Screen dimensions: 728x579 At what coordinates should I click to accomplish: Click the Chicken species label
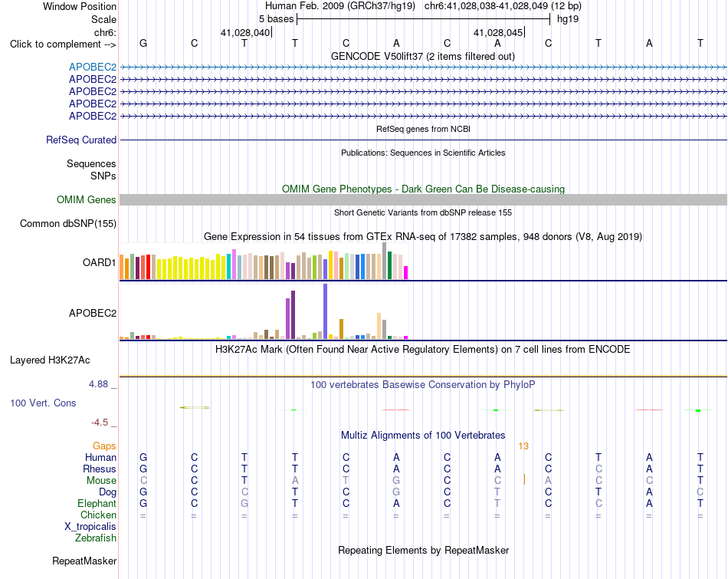(98, 515)
